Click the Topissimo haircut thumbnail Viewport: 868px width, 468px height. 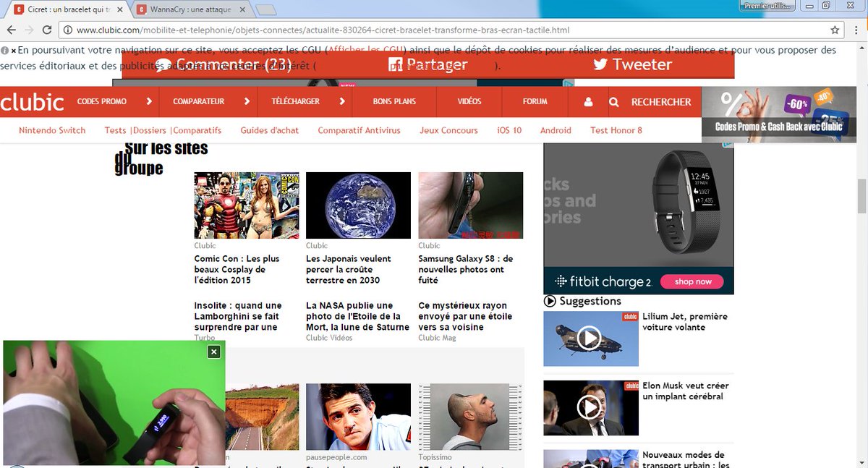[x=470, y=417]
